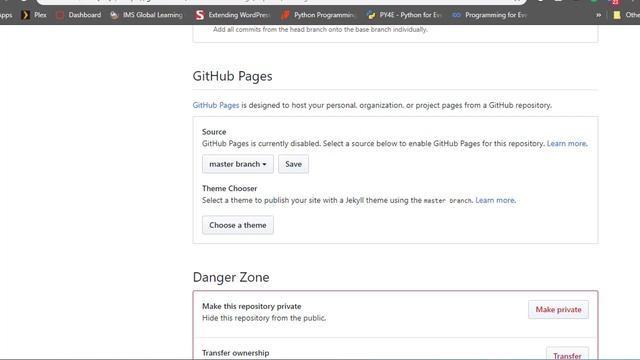This screenshot has height=360, width=640.
Task: Open the Programming for Everybody bookmark
Action: click(489, 15)
